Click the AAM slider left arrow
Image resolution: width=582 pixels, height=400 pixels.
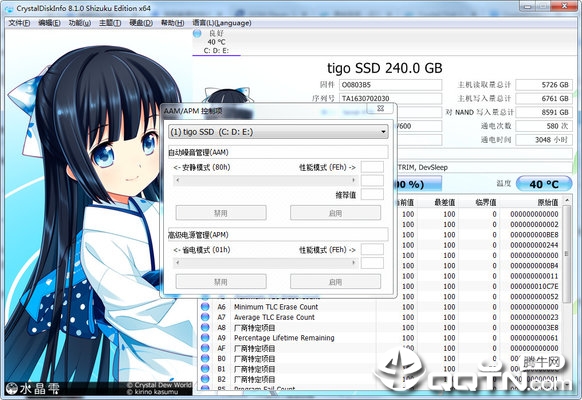click(x=178, y=180)
